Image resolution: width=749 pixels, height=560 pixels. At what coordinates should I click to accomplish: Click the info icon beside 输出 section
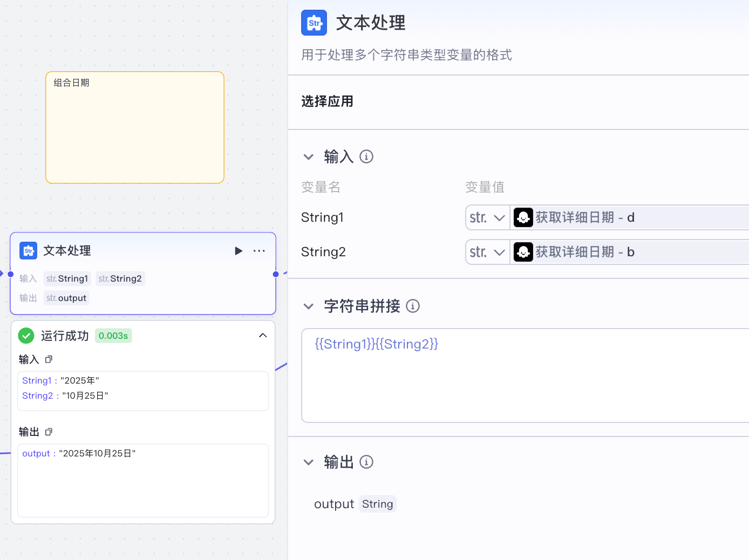(366, 462)
